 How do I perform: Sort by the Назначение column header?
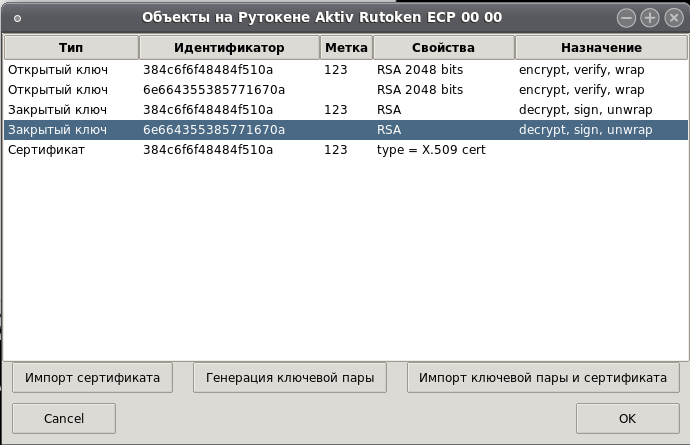(601, 48)
